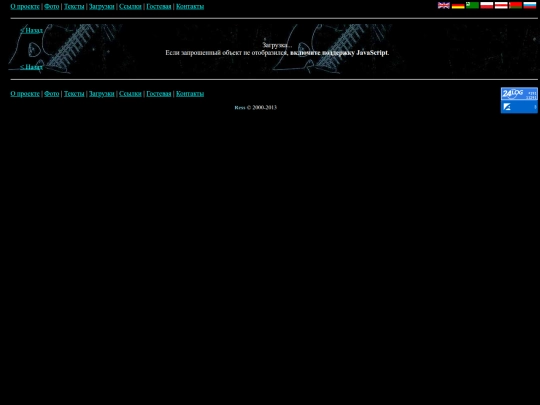The image size is (540, 405).
Task: Visit 'Ссылки' in the footer menu
Action: point(130,94)
